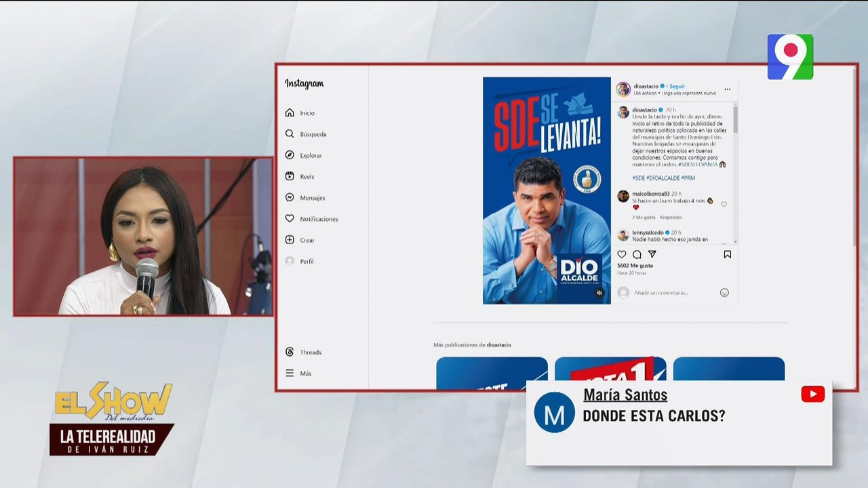Screen dimensions: 868x488
Task: Click the Instagram logo in the sidebar
Action: click(304, 84)
